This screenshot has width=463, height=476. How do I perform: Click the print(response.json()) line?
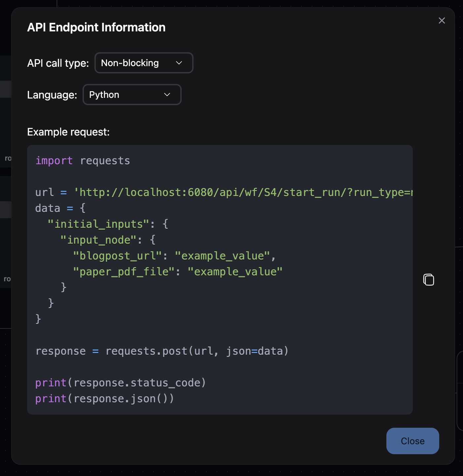coord(105,399)
